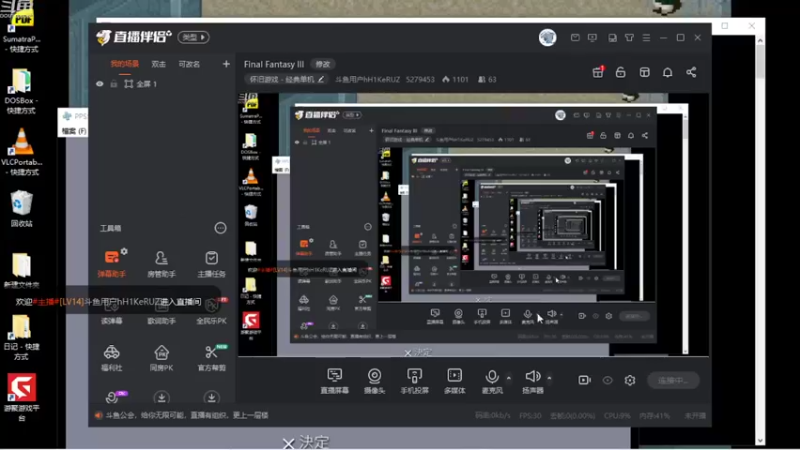Click 修改 button next to Final Fantasy III

[323, 64]
